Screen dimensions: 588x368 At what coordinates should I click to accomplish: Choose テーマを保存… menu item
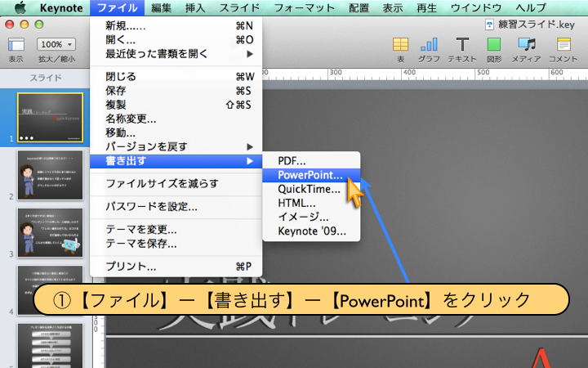pyautogui.click(x=176, y=244)
